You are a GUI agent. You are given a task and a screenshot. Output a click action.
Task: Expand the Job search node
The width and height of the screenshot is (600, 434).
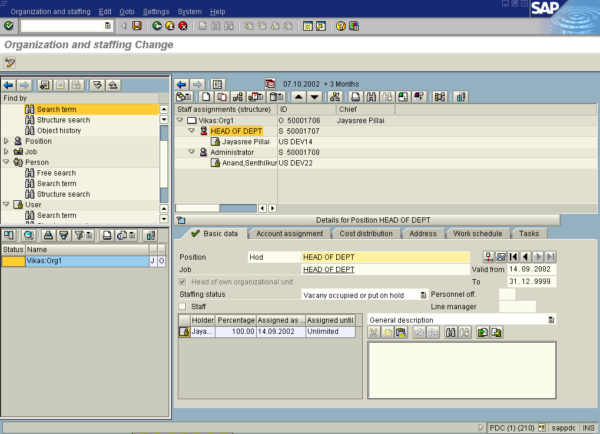tap(6, 152)
